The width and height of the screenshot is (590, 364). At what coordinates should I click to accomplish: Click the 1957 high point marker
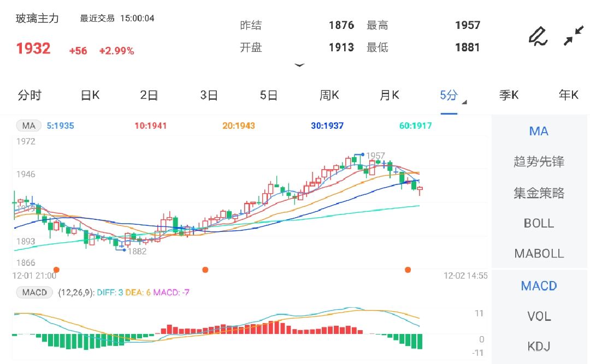pyautogui.click(x=362, y=155)
